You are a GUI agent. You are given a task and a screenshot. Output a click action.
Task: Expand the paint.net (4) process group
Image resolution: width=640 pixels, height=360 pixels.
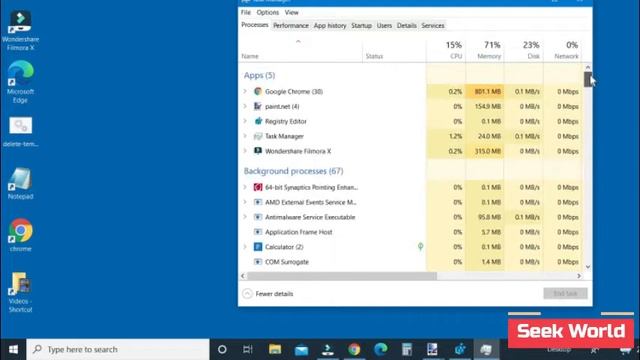(245, 107)
